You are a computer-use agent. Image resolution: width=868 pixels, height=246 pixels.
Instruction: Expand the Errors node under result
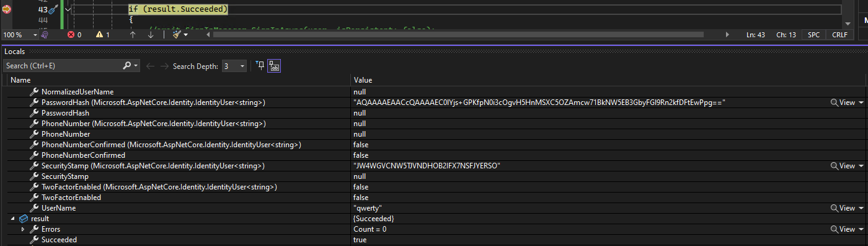coord(23,229)
